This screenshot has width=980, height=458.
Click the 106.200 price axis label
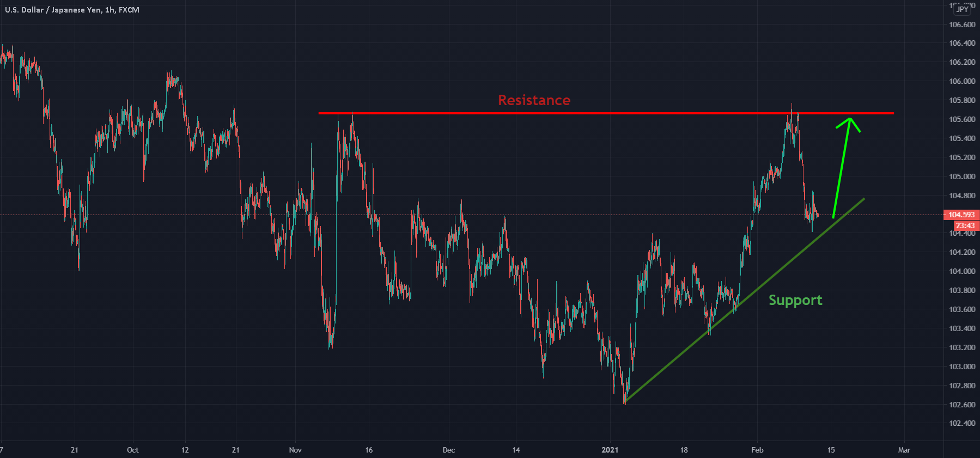tap(962, 62)
